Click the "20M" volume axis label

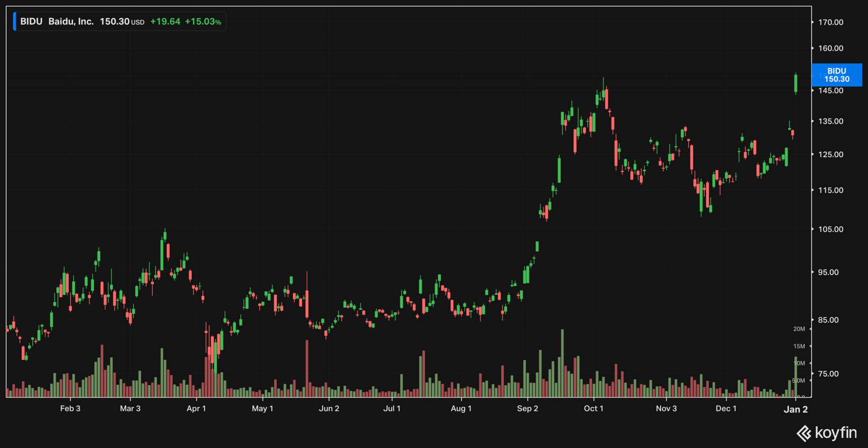799,329
